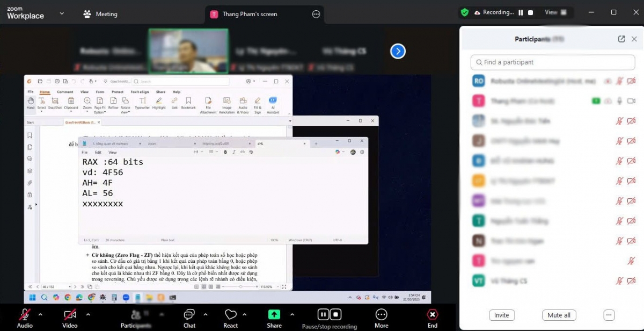Open the Zoom Workplace dropdown menu

coord(62,13)
